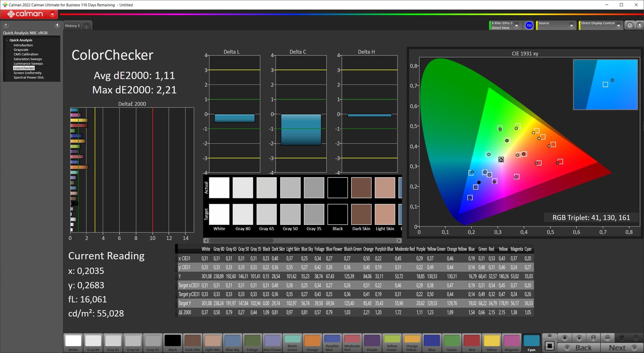Screen dimensions: 644x353
Task: Toggle the round indicator button in left panel header
Action: click(x=6, y=25)
